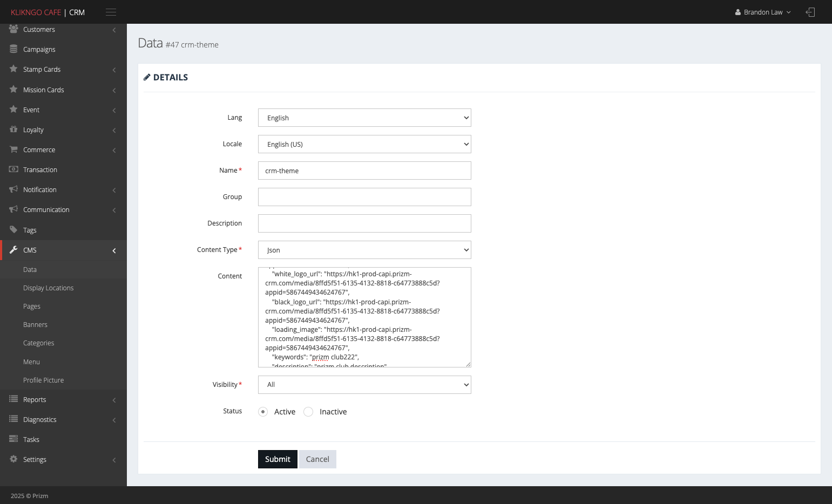Image resolution: width=832 pixels, height=504 pixels.
Task: Open the Menu submenu item under CMS
Action: [31, 362]
